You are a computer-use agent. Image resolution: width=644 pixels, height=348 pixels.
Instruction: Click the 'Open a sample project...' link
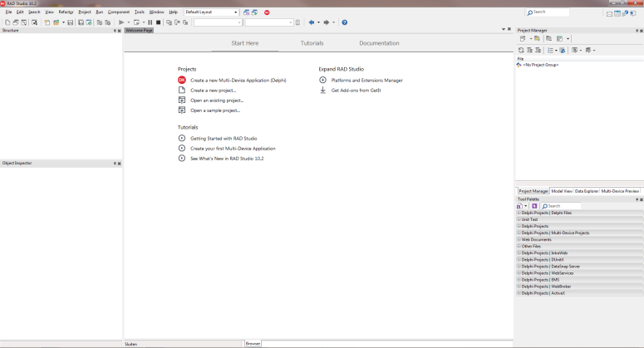pos(215,110)
